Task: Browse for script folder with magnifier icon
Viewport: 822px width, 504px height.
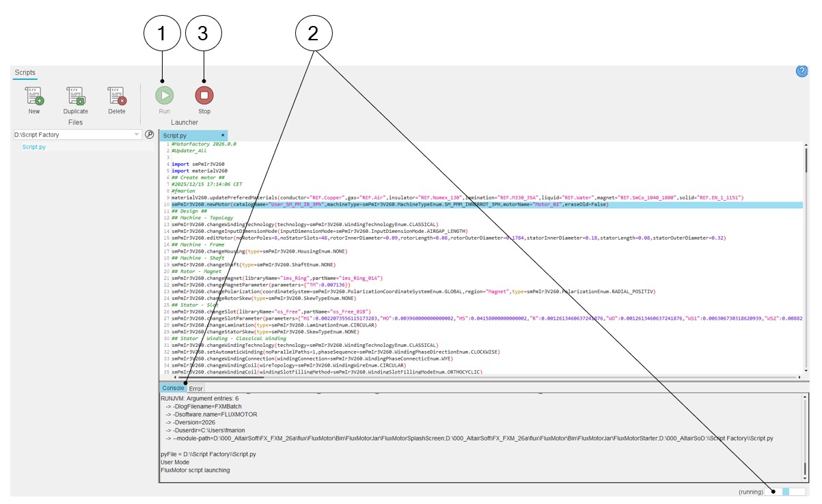Action: [x=150, y=135]
